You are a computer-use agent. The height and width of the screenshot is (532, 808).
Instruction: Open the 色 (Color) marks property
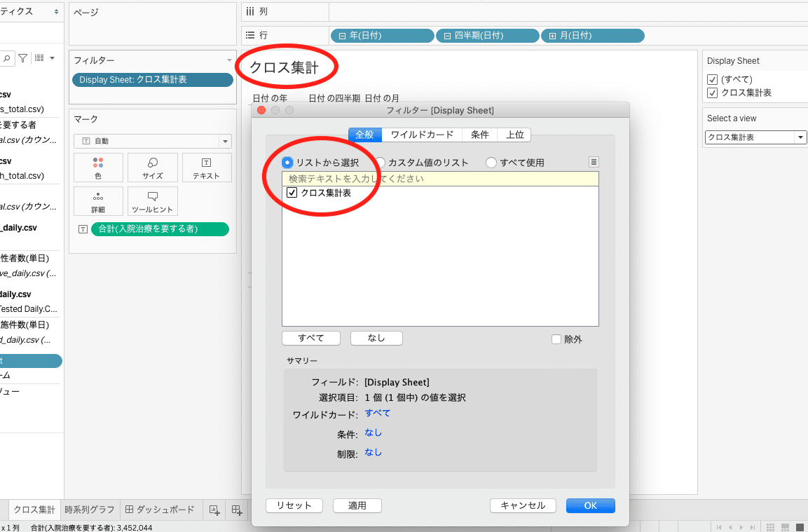point(98,167)
